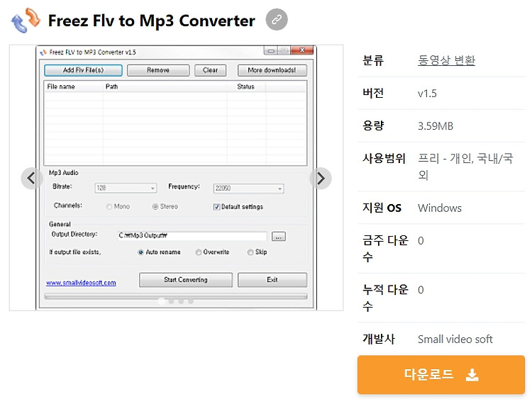The image size is (532, 404).
Task: Select the third carousel dot indicator
Action: [181, 301]
